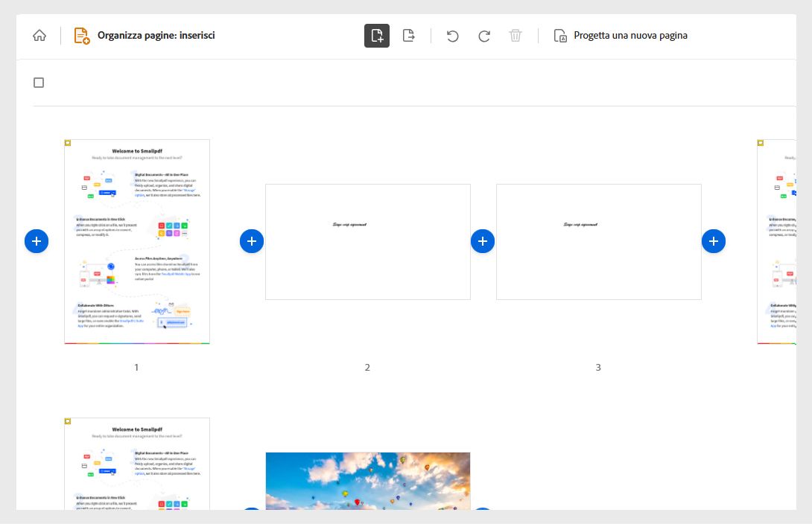The height and width of the screenshot is (524, 812).
Task: Insert a page between pages 2 and 3
Action: (x=483, y=240)
